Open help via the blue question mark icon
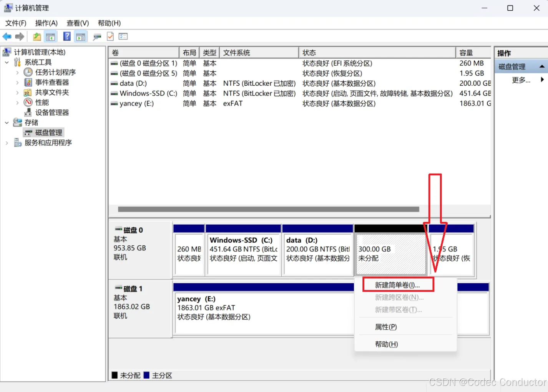Viewport: 548px width, 392px height. click(67, 36)
